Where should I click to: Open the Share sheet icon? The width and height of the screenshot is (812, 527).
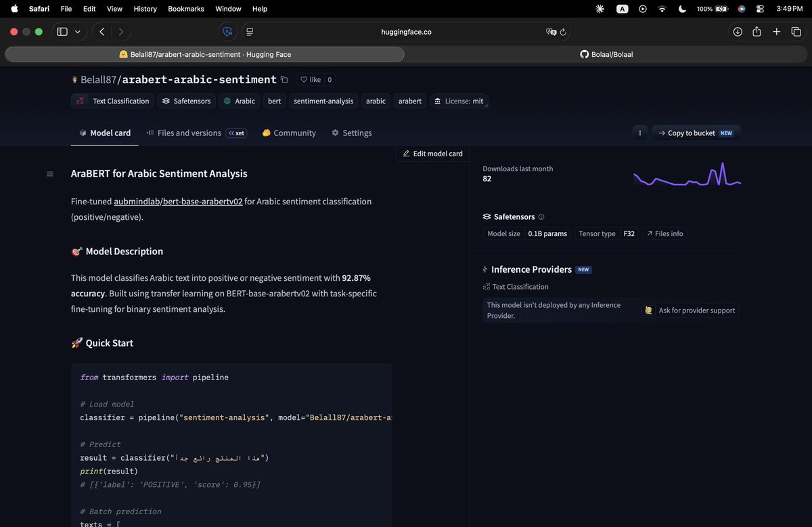pyautogui.click(x=757, y=32)
